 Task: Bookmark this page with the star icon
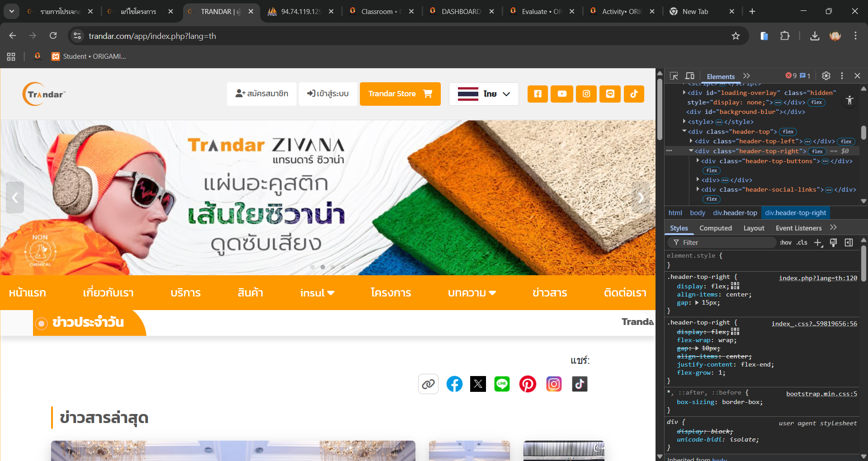click(x=736, y=36)
